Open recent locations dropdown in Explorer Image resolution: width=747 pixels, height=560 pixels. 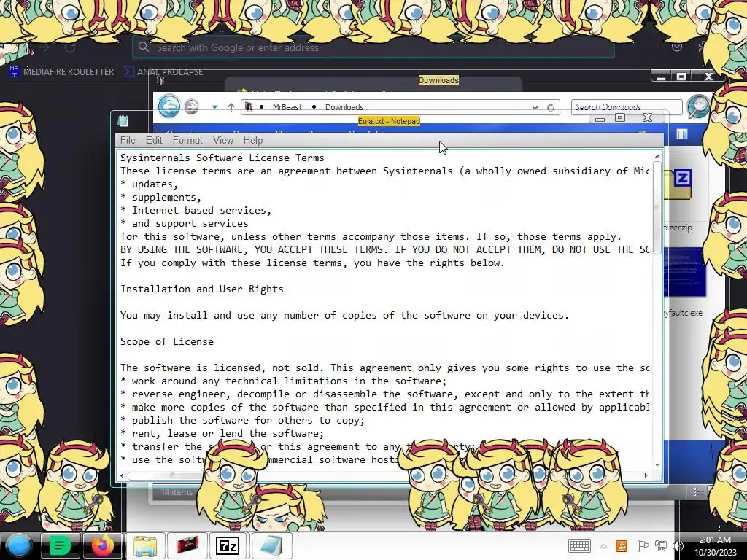215,107
